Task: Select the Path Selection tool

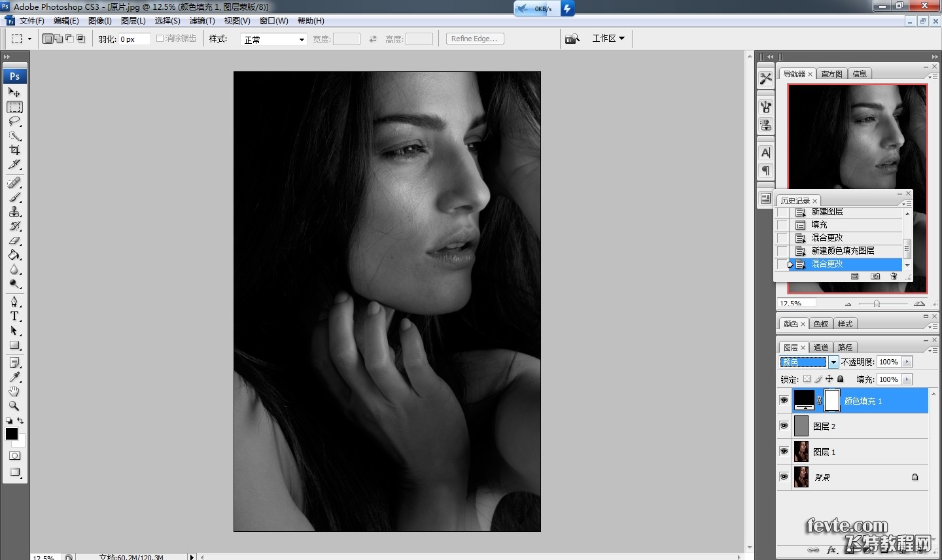Action: 14,330
